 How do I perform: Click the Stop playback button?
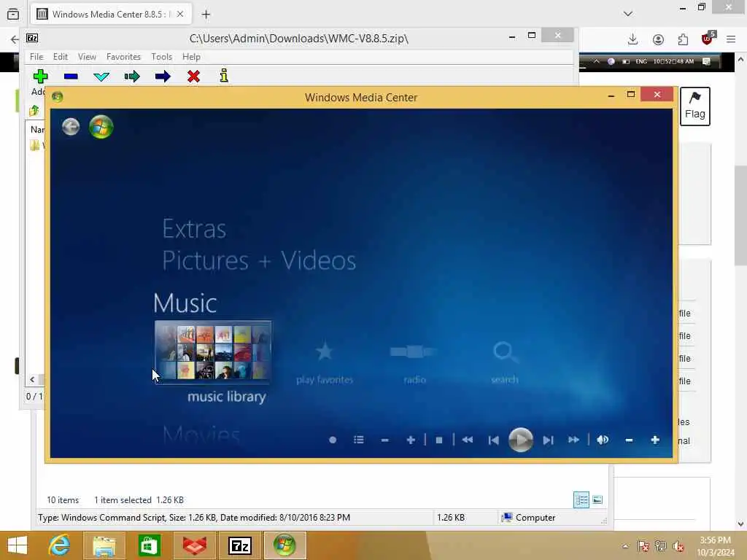coord(439,440)
